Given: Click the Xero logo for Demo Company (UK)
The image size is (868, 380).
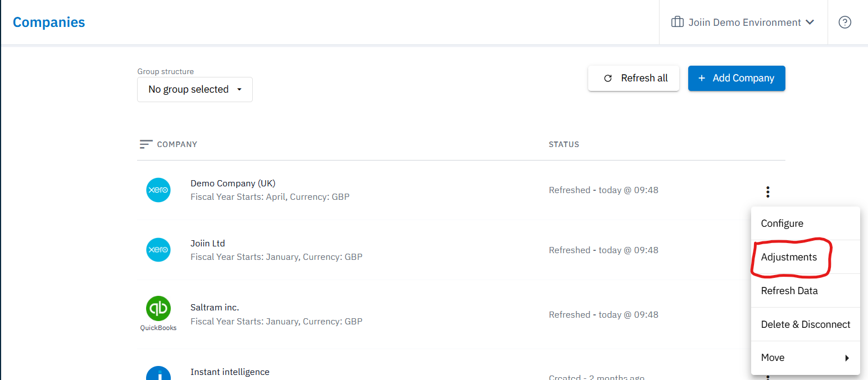Looking at the screenshot, I should [158, 190].
